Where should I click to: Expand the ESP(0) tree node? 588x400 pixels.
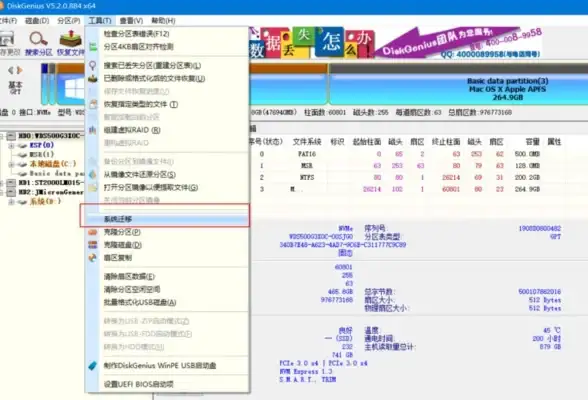(11, 145)
